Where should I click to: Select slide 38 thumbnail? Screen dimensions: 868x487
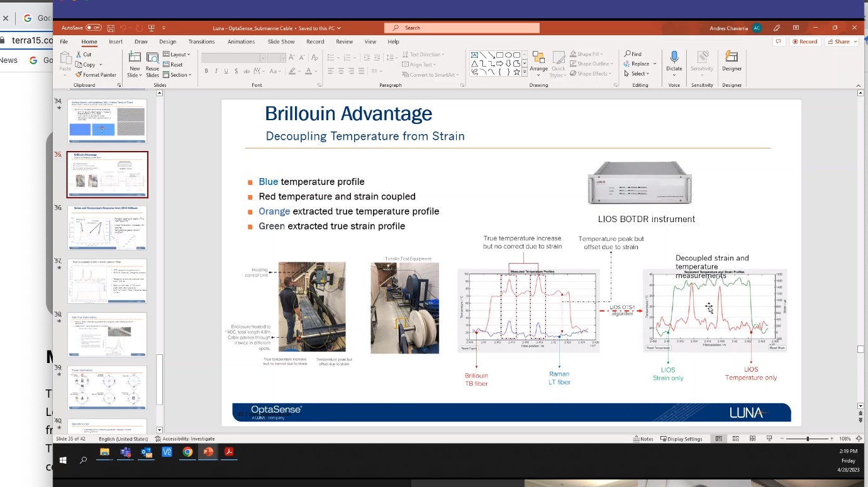click(x=108, y=335)
